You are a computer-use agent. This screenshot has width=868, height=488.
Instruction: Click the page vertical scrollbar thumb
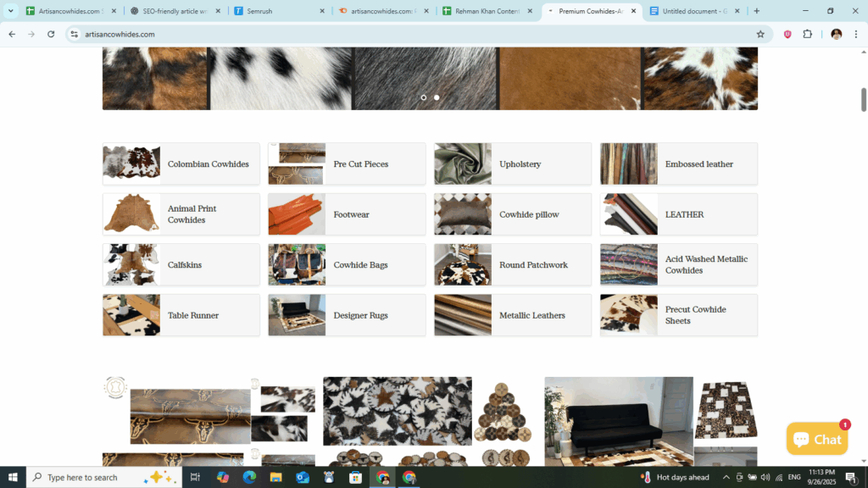pos(864,99)
